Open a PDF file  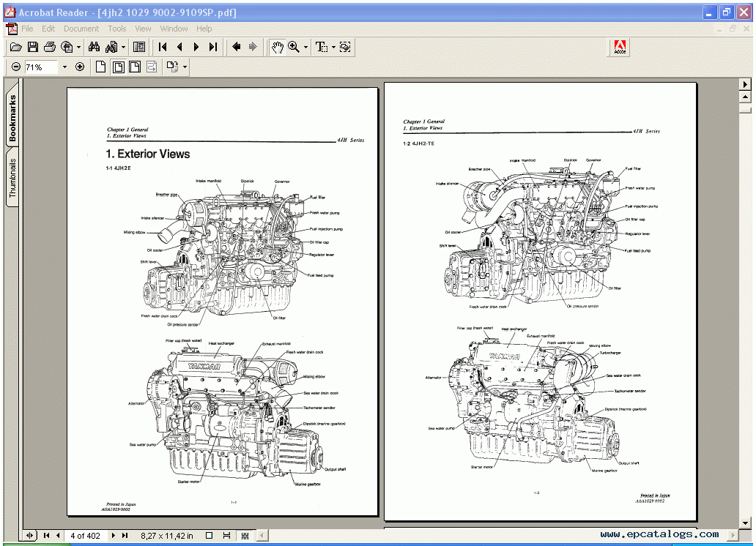click(15, 46)
